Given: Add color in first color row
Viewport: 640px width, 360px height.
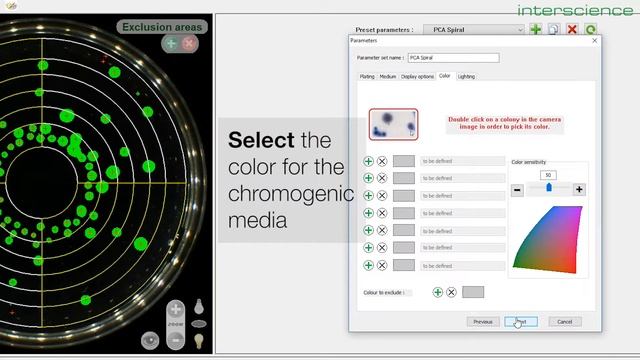Looking at the screenshot, I should click(x=368, y=161).
